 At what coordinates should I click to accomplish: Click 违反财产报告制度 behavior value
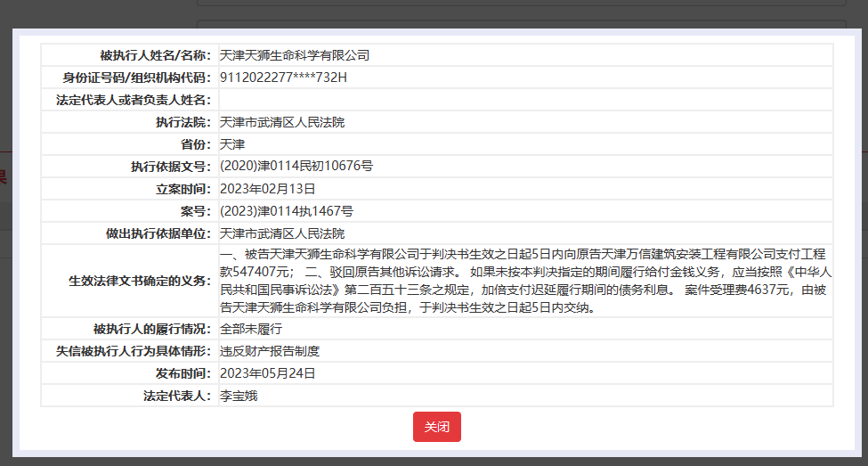point(270,351)
